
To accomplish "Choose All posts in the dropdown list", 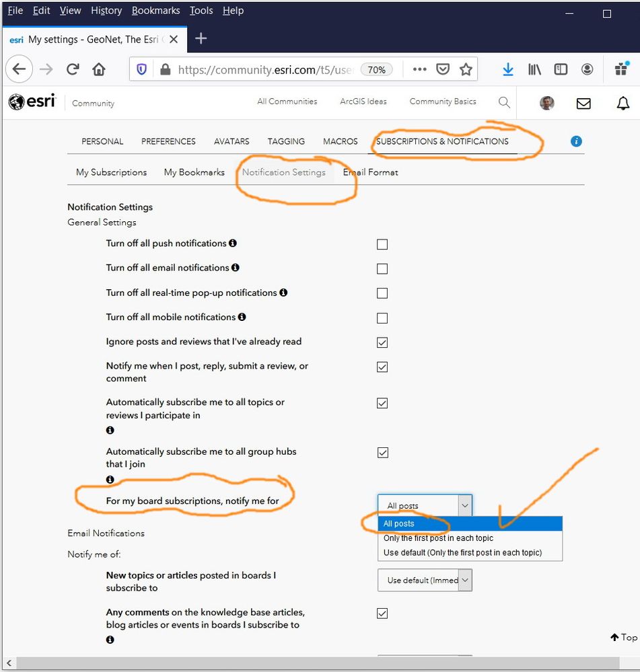I will coord(470,523).
